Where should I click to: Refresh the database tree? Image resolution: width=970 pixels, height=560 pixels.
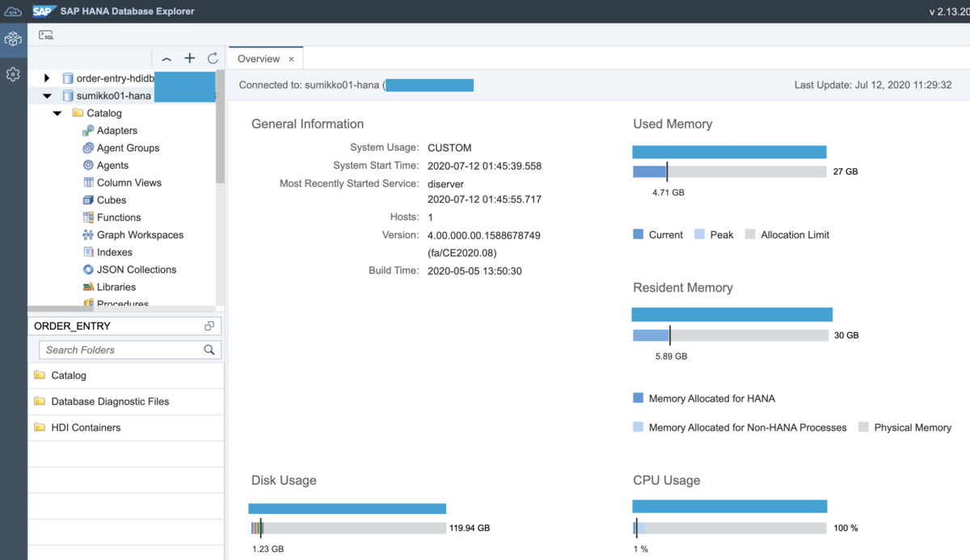213,58
